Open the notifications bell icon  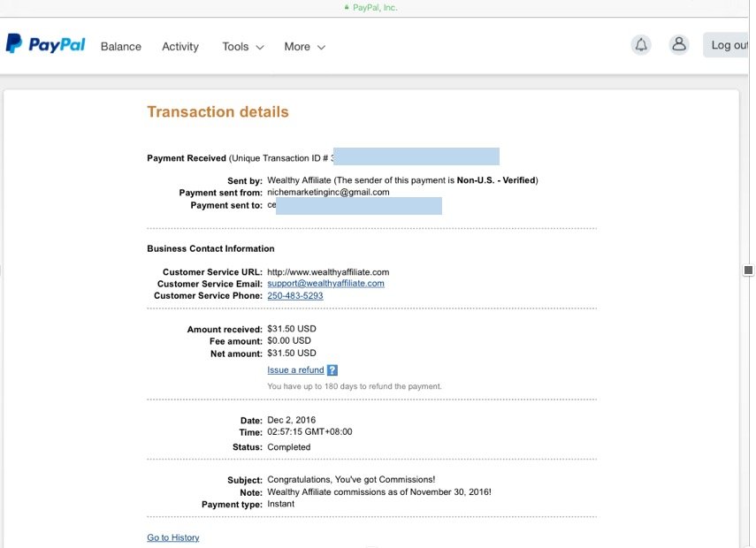[x=641, y=45]
